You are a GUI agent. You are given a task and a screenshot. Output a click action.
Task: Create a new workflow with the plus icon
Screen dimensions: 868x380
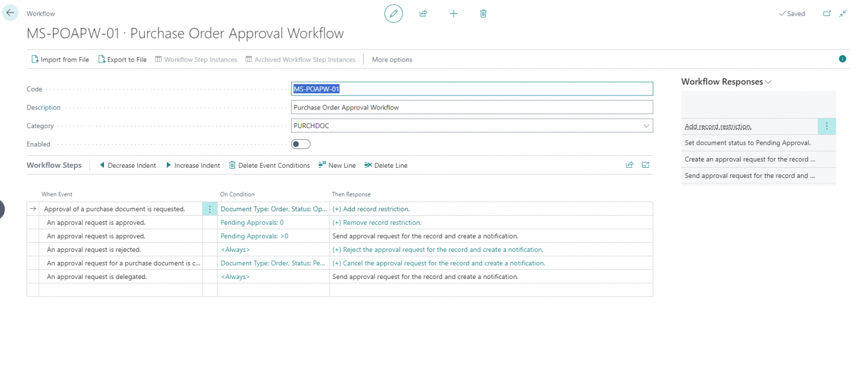453,13
